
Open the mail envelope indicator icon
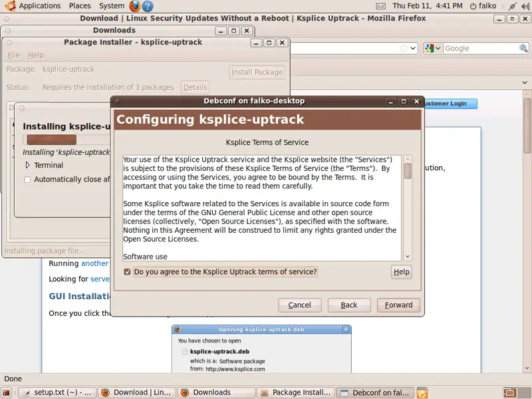point(380,6)
